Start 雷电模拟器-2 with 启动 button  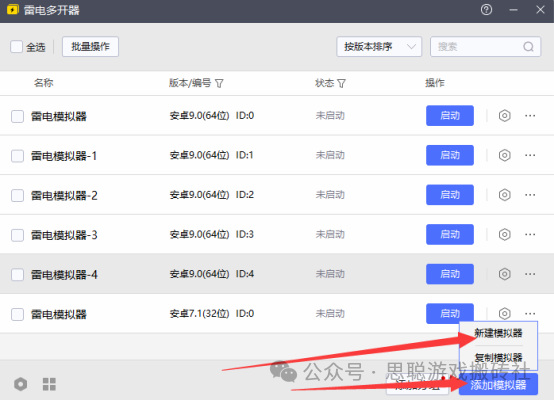click(450, 195)
